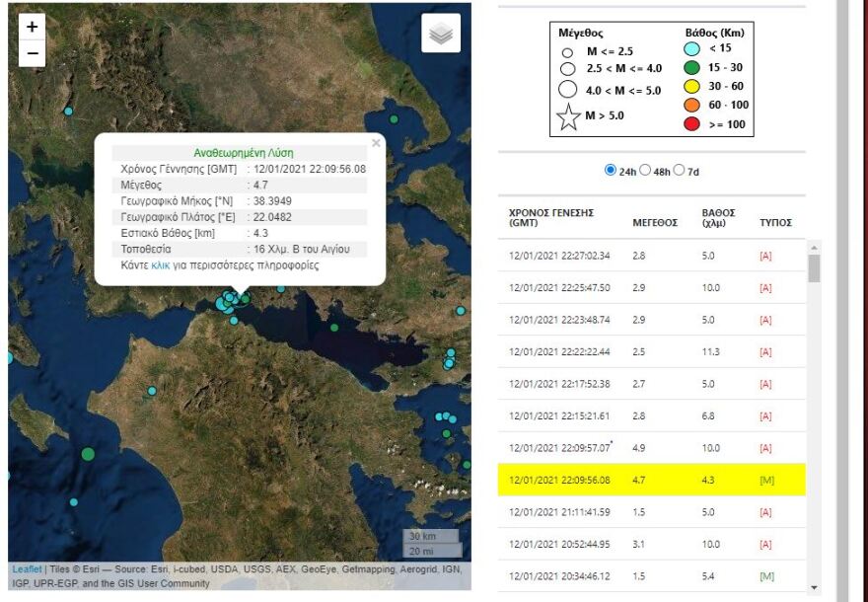Close the Αναθεωρημένη Λύση popup
Viewport: 868px width, 602px height.
376,143
